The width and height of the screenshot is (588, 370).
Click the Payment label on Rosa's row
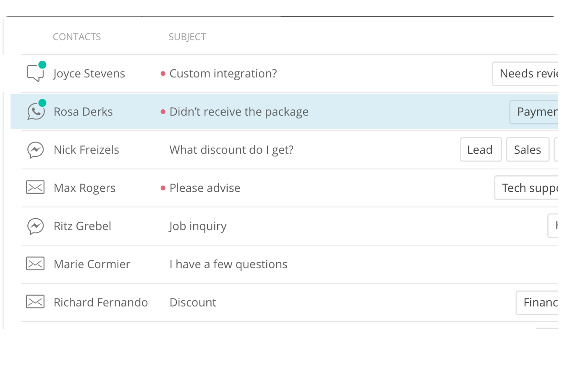point(535,112)
